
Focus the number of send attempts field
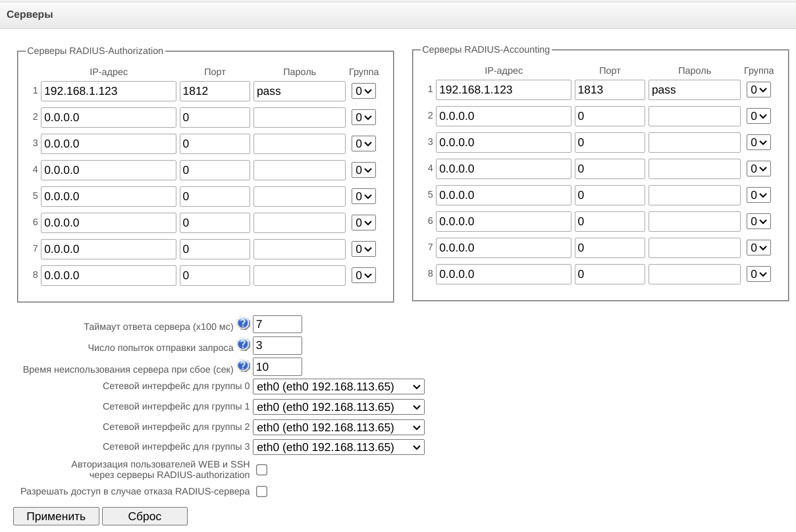(277, 345)
